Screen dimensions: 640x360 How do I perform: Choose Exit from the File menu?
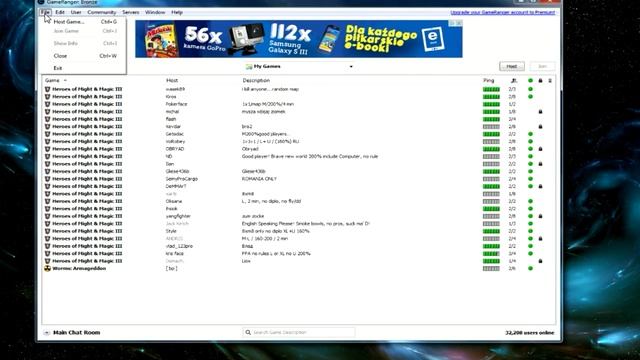tap(84, 68)
